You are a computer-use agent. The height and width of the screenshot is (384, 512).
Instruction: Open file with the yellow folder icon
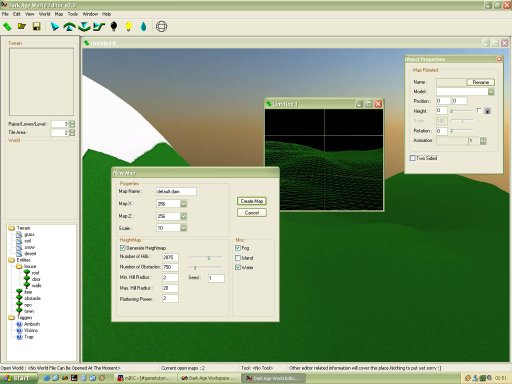coord(22,26)
